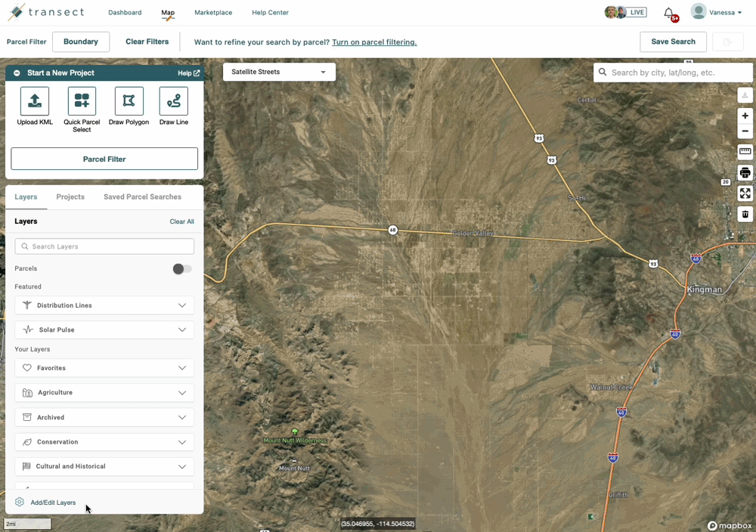This screenshot has width=756, height=532.
Task: Click the Search Layers input field
Action: click(x=104, y=246)
